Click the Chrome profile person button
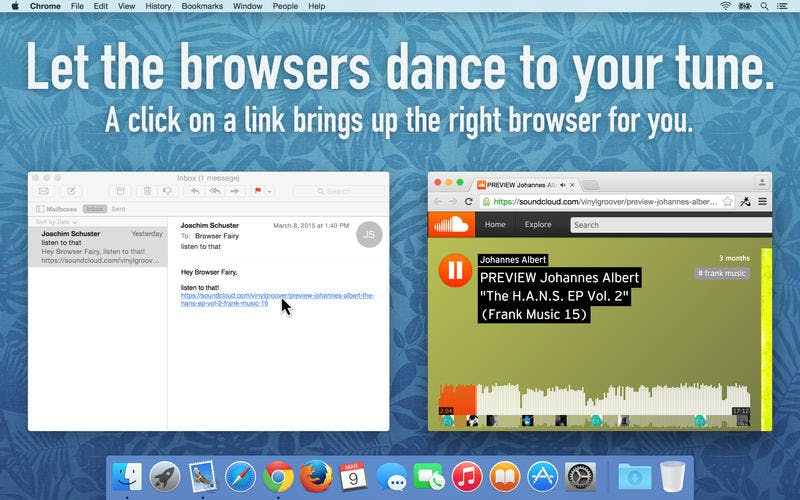Viewport: 800px width, 500px height. pos(762,182)
